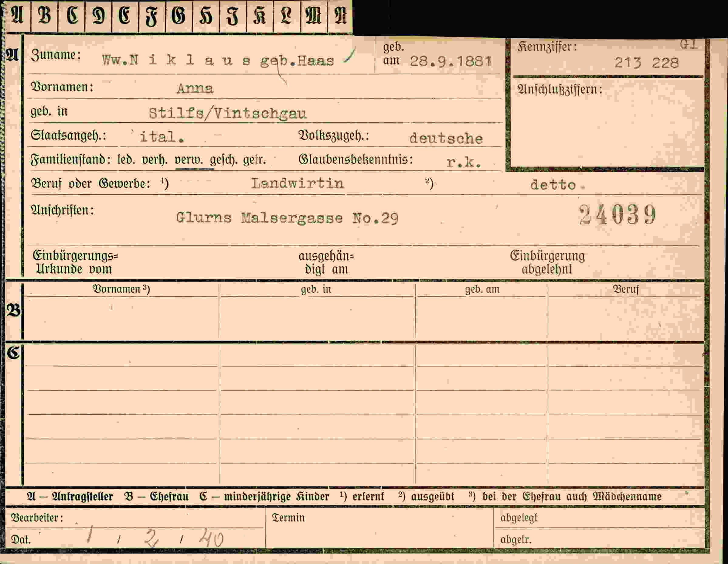Click the 'geb. am' column header

point(482,289)
